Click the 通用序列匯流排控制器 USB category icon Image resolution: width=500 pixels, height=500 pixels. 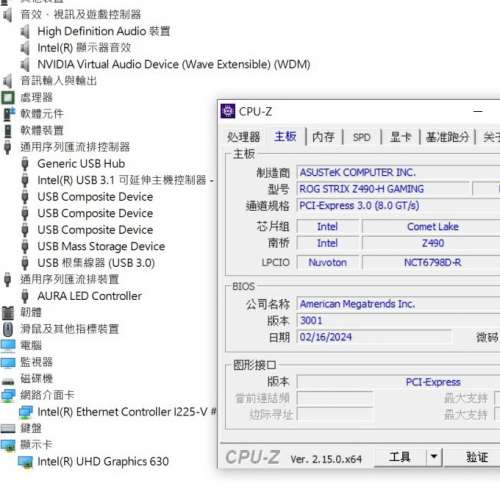(x=7, y=147)
